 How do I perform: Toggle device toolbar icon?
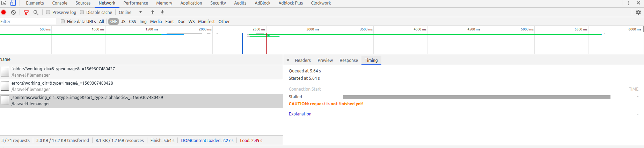13,3
